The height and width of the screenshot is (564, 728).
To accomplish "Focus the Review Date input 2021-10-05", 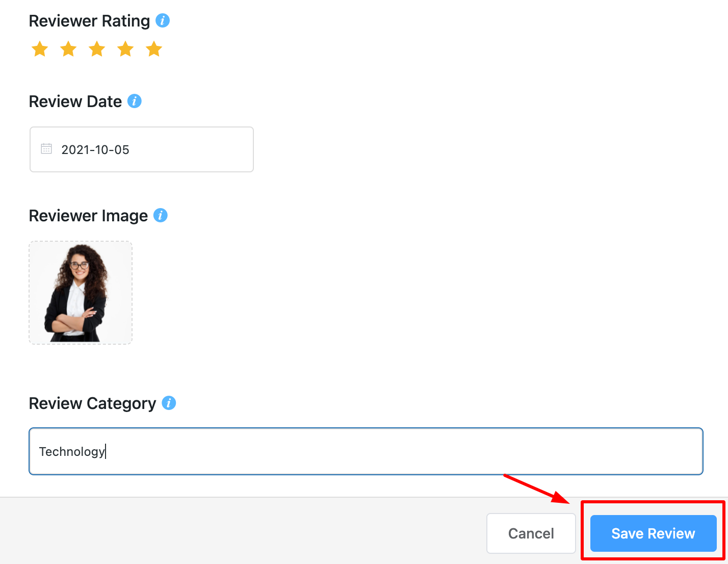I will point(142,149).
